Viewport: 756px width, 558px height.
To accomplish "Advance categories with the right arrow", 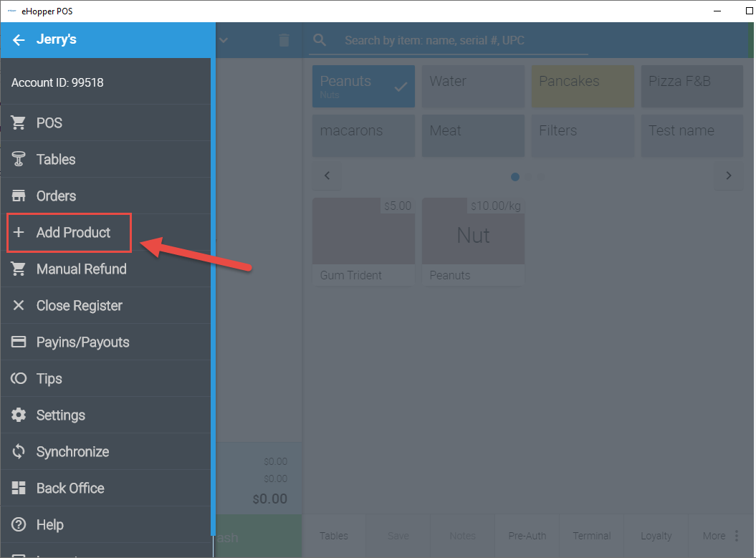I will coord(728,175).
